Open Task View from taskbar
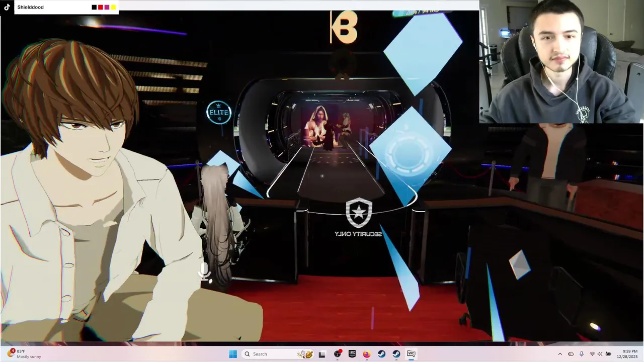This screenshot has width=644, height=362. [x=322, y=354]
